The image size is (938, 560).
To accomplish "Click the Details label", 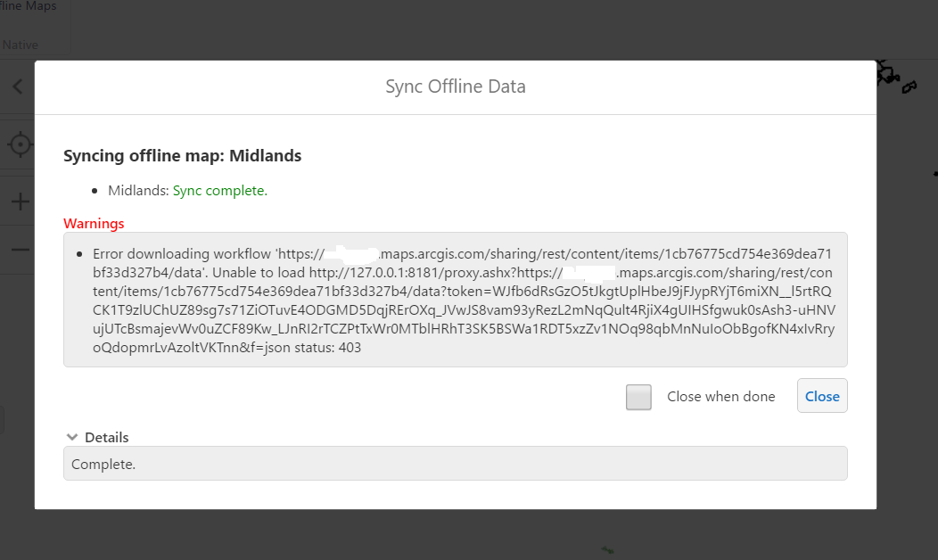I will tap(106, 437).
